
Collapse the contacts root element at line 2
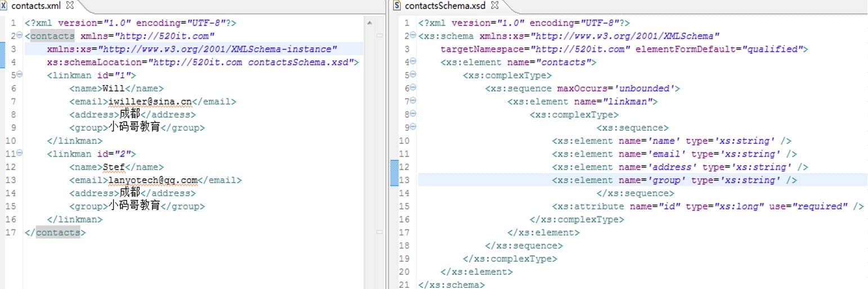[20, 35]
